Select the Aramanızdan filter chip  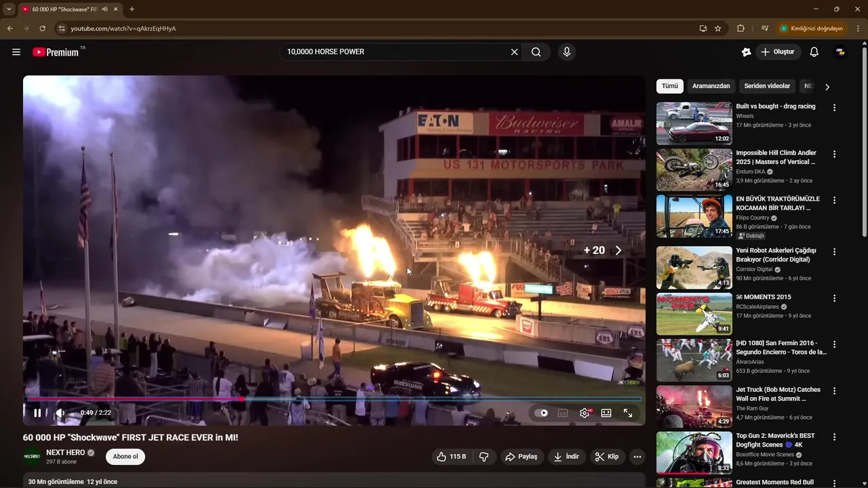711,86
